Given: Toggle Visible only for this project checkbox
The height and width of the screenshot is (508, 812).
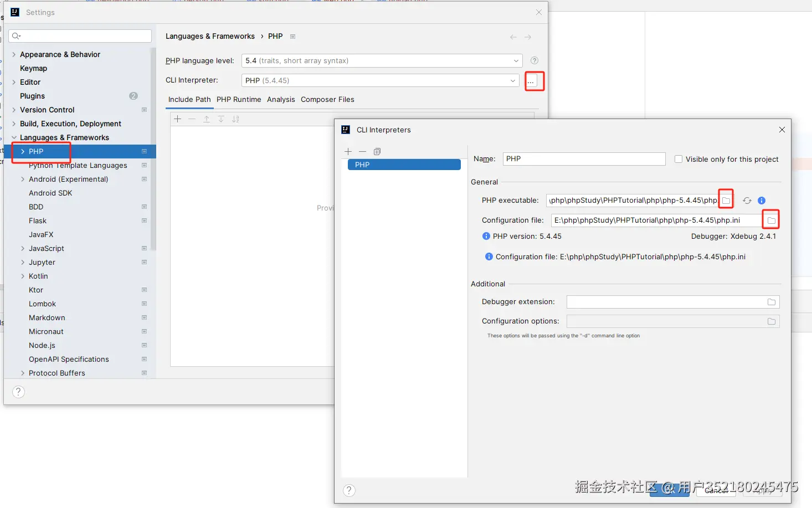Looking at the screenshot, I should pos(678,159).
